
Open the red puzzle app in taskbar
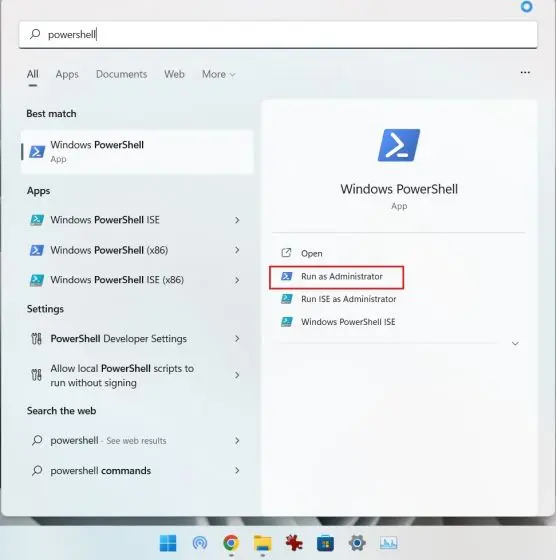tap(294, 543)
